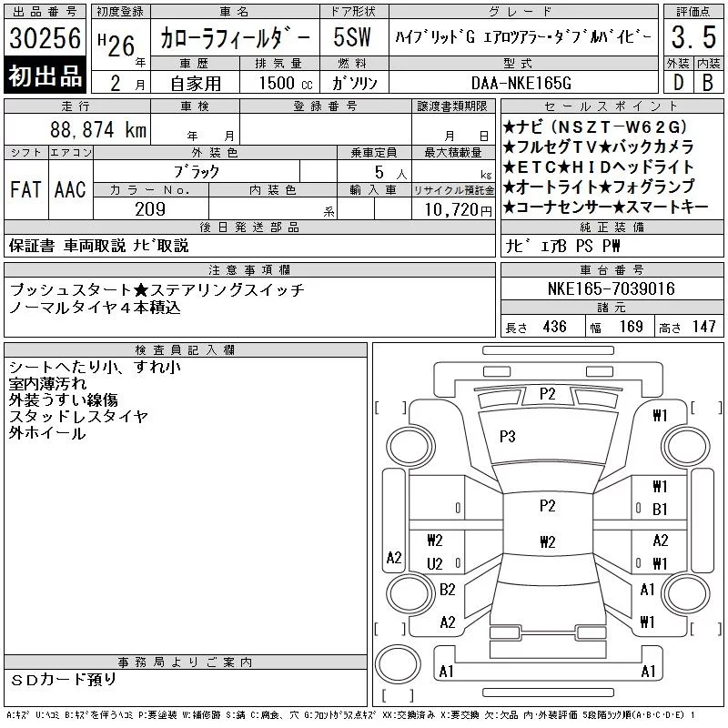The image size is (728, 728).
Task: Select the overall score 3.5
Action: pyautogui.click(x=693, y=37)
